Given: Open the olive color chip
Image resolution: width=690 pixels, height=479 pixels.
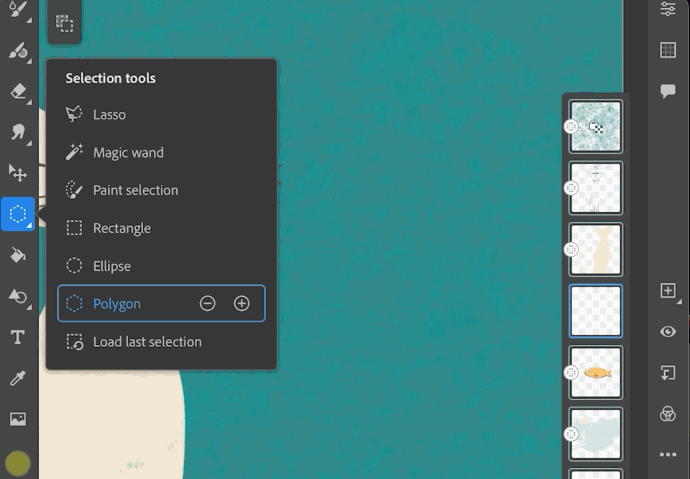Looking at the screenshot, I should [18, 464].
